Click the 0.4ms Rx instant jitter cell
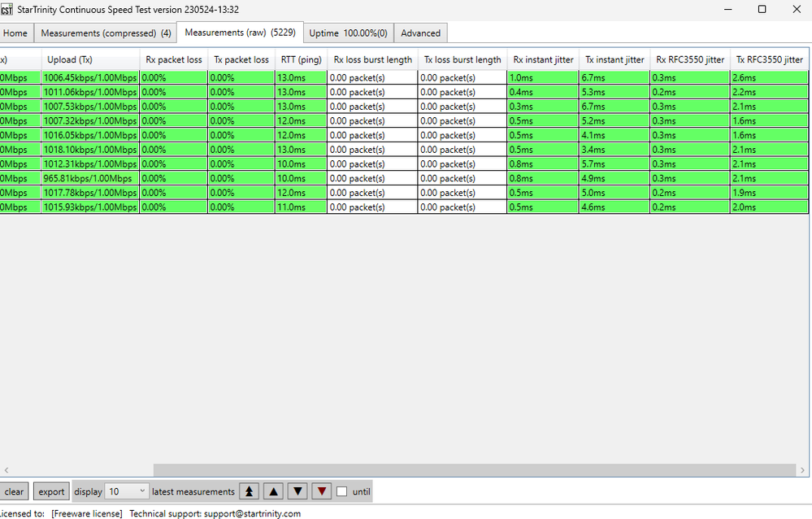Image resolution: width=812 pixels, height=519 pixels. [x=543, y=92]
